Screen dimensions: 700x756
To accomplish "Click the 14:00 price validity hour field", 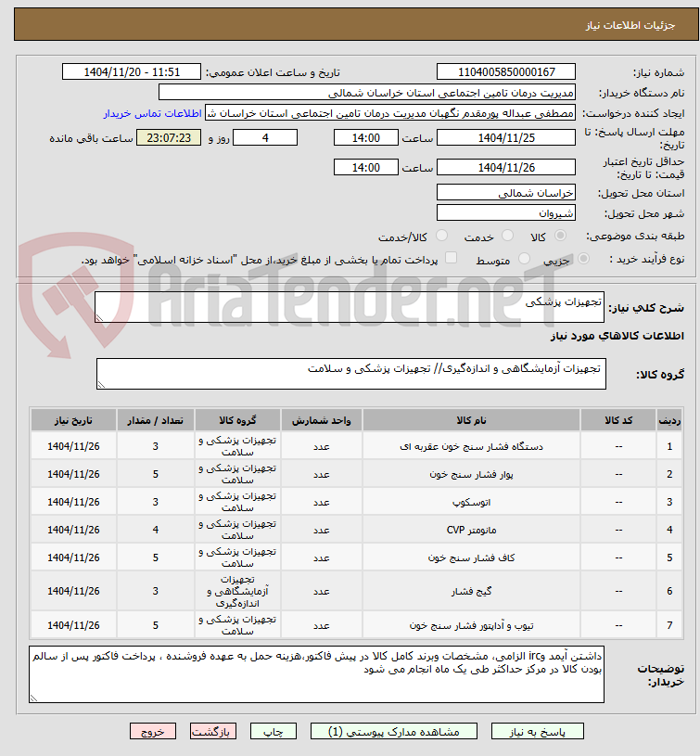I will [x=366, y=168].
